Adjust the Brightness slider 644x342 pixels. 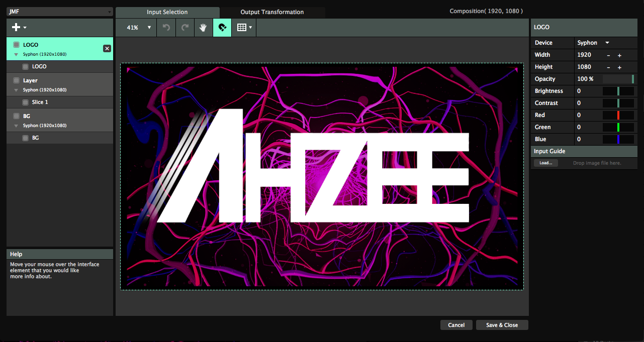tap(618, 91)
